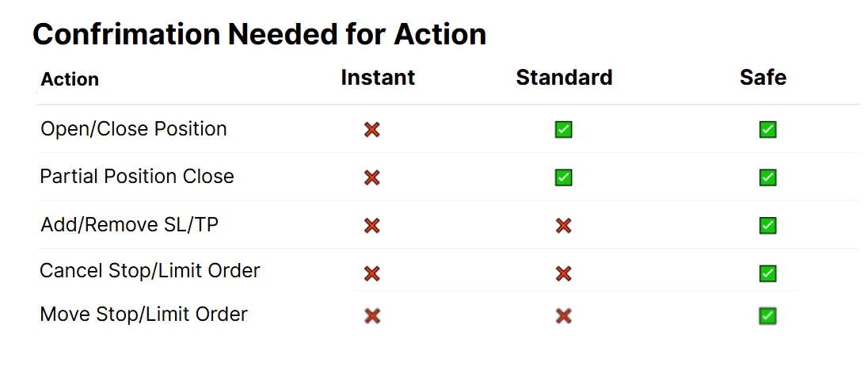Screen dimensions: 868x370
Task: Click the Open/Close Position row label
Action: 133,129
